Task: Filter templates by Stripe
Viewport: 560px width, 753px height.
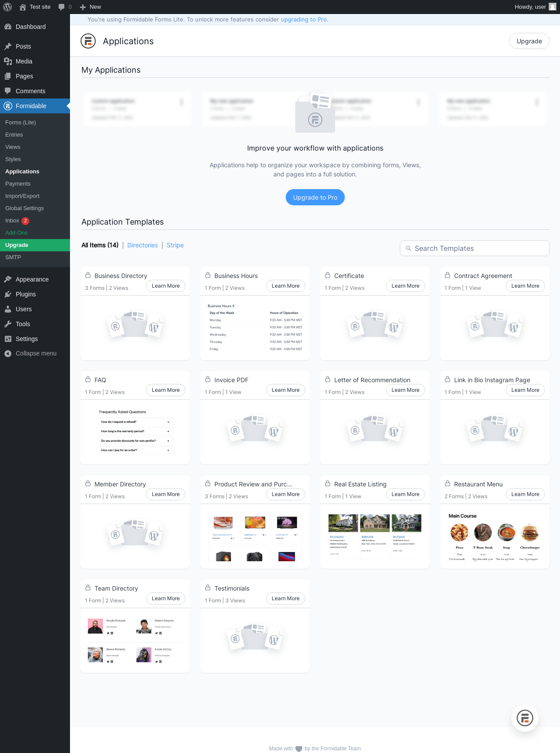Action: tap(175, 245)
